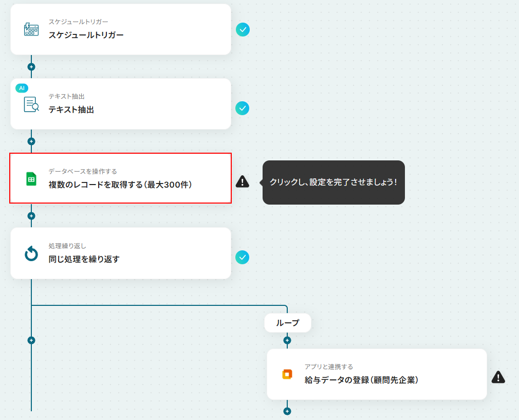Click warning icon beside 給与データの登録
Screen dimensions: 519x420
(498, 377)
